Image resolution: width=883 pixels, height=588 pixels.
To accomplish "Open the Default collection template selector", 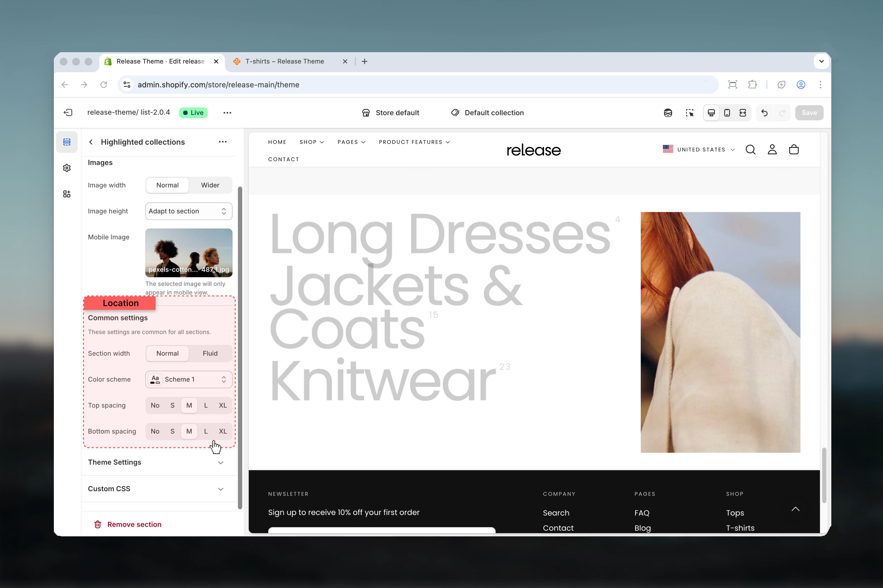I will click(x=487, y=112).
